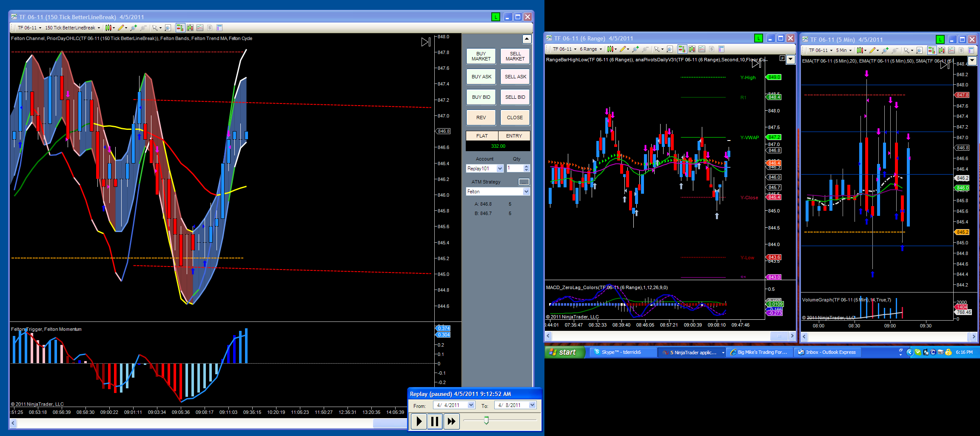This screenshot has height=436, width=980.
Task: Click horizontal scrollbar thumb of 6 Range chart
Action: (779, 336)
